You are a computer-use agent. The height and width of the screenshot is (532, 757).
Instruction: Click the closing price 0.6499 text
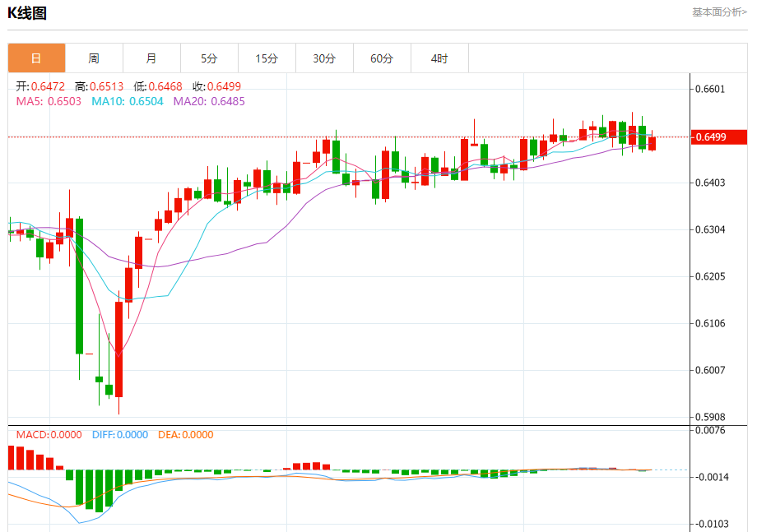(224, 86)
